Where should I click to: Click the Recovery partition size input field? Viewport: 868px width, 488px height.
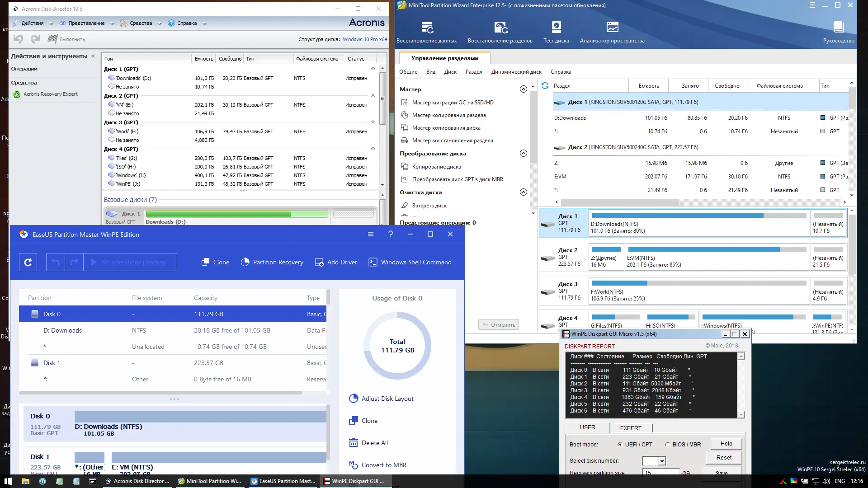pos(660,473)
